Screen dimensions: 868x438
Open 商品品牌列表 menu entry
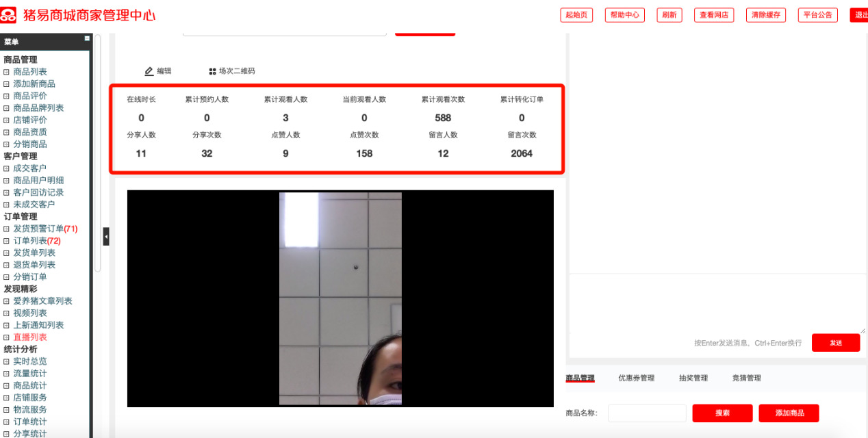pos(38,108)
